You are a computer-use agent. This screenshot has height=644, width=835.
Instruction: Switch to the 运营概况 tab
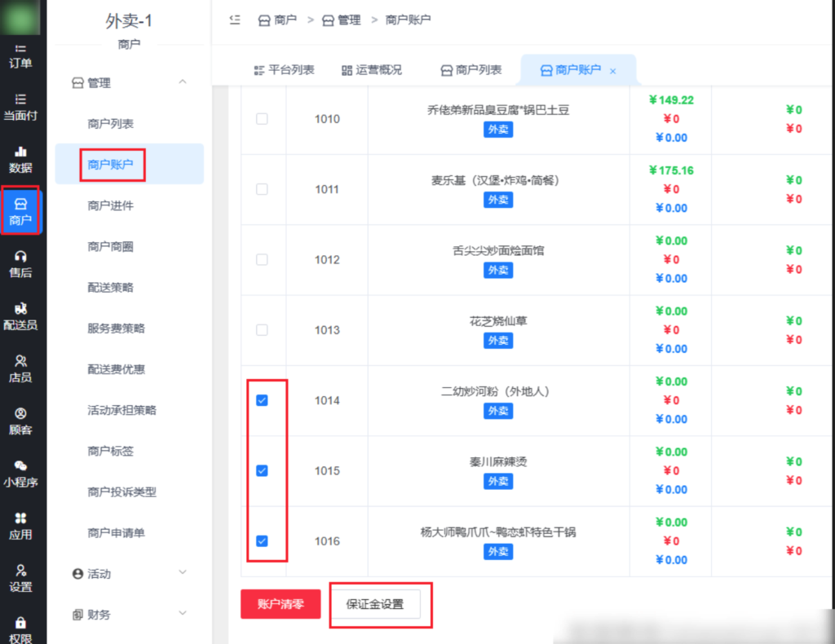pos(372,70)
